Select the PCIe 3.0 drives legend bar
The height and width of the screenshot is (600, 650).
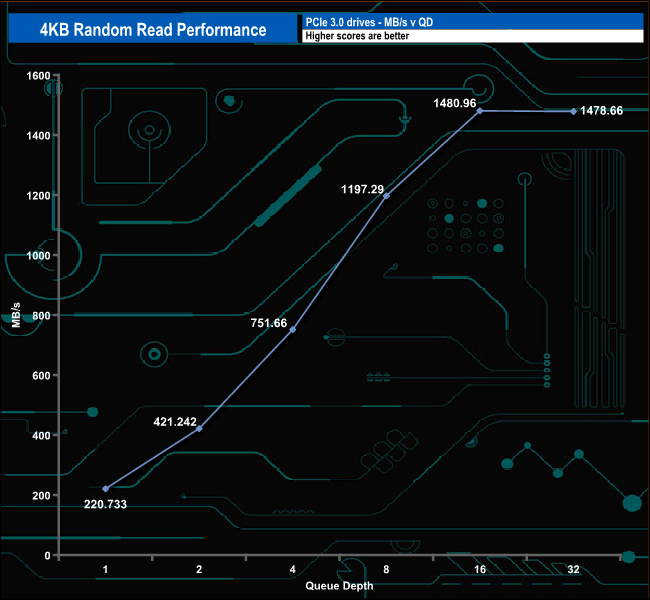[472, 21]
